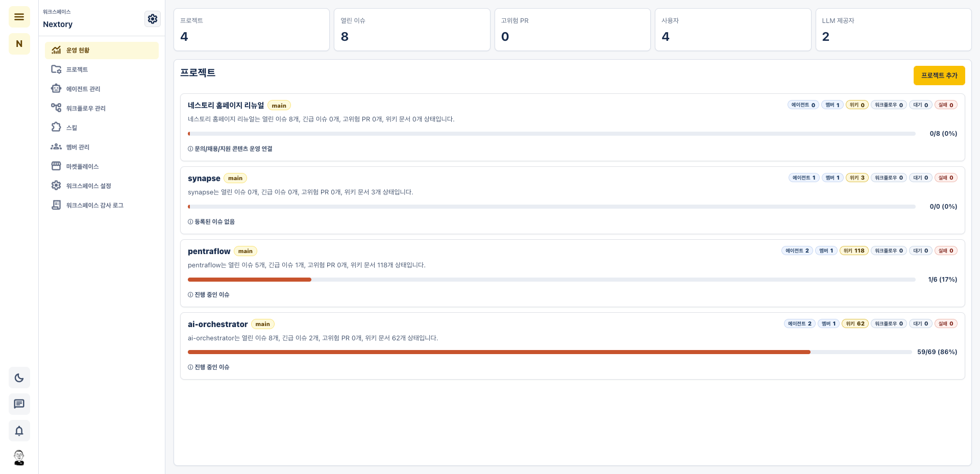Click the 사용자 summary card
This screenshot has width=980, height=474.
[x=733, y=30]
